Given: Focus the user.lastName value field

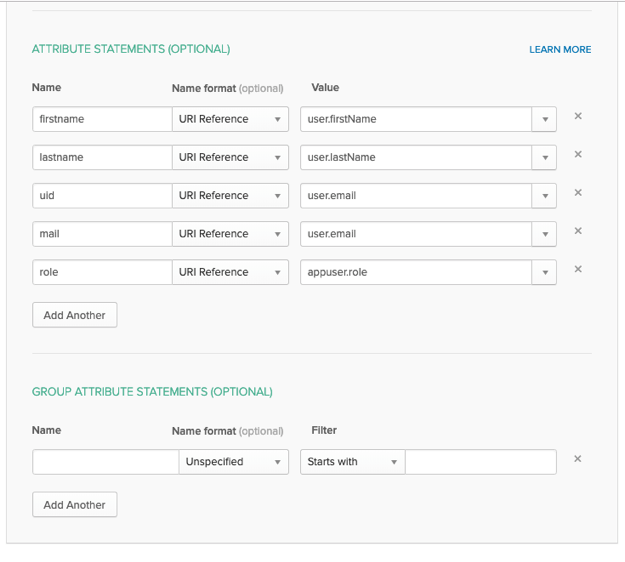Looking at the screenshot, I should click(x=416, y=157).
